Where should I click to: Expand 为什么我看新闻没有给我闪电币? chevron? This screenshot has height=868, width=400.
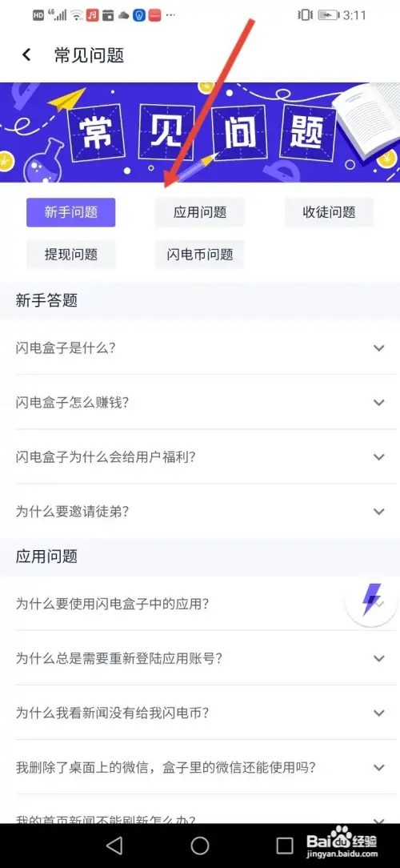point(378,713)
